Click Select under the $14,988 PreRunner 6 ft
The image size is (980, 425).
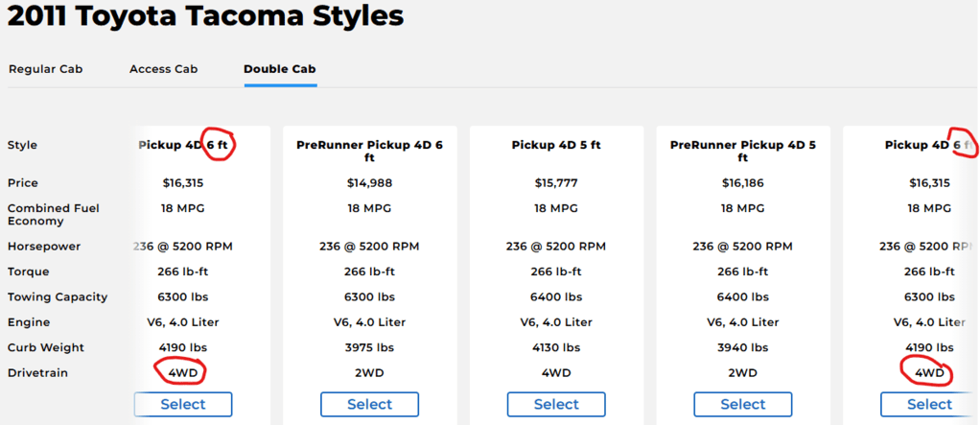(x=369, y=405)
